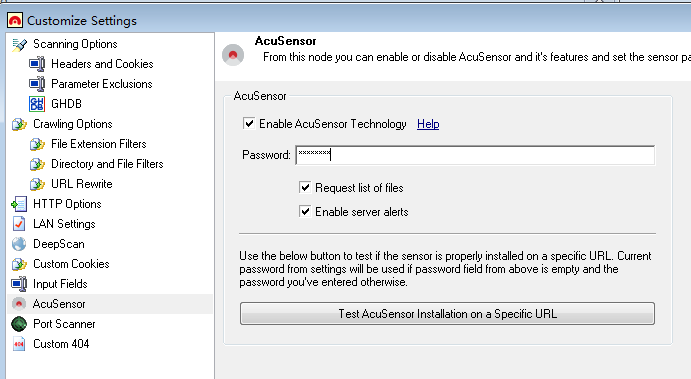Select the GHDB icon in tree
Screen dimensions: 691x379
37,104
